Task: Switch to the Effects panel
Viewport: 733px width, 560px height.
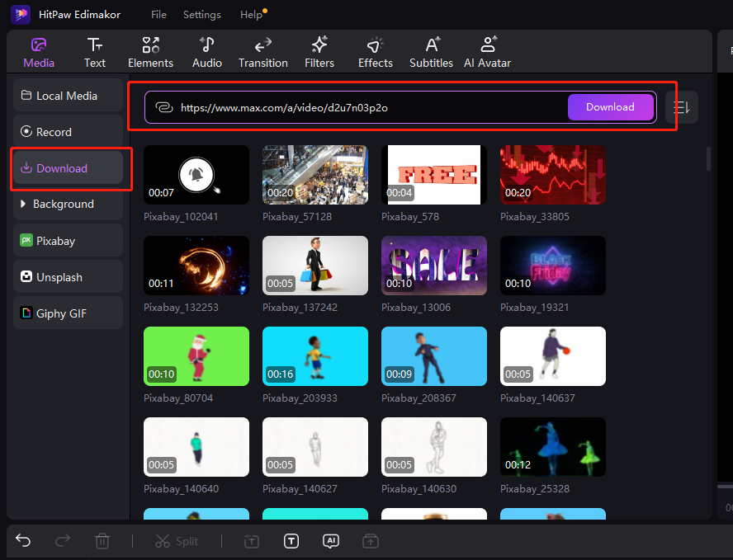Action: 376,52
